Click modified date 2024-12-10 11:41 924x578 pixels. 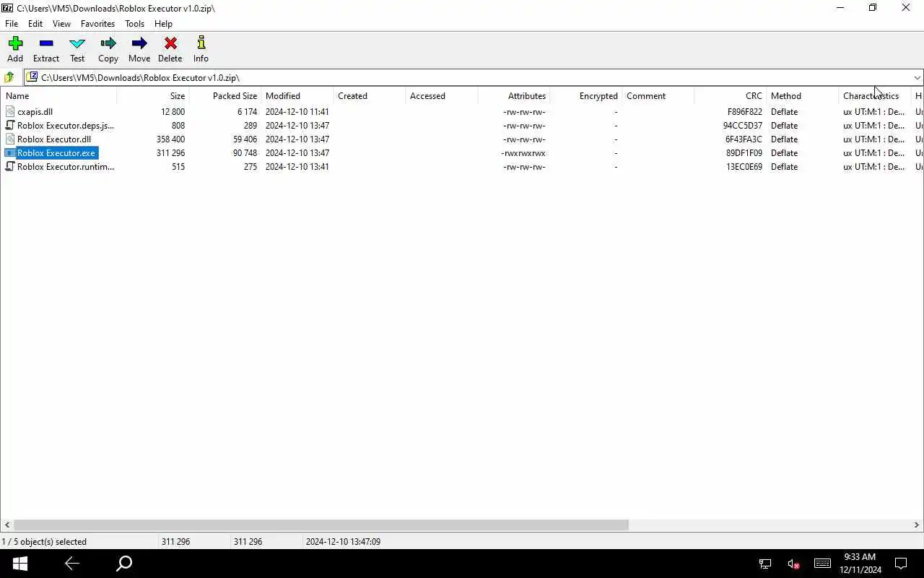(x=297, y=111)
